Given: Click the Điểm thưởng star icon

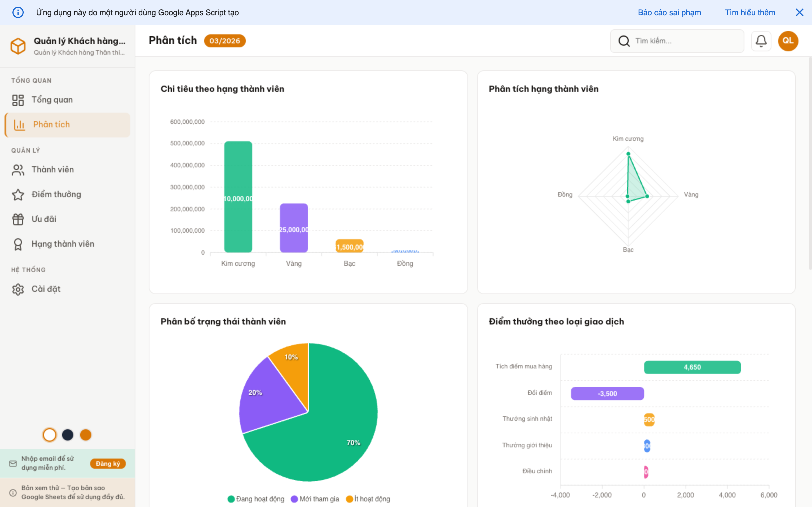Looking at the screenshot, I should coord(18,194).
